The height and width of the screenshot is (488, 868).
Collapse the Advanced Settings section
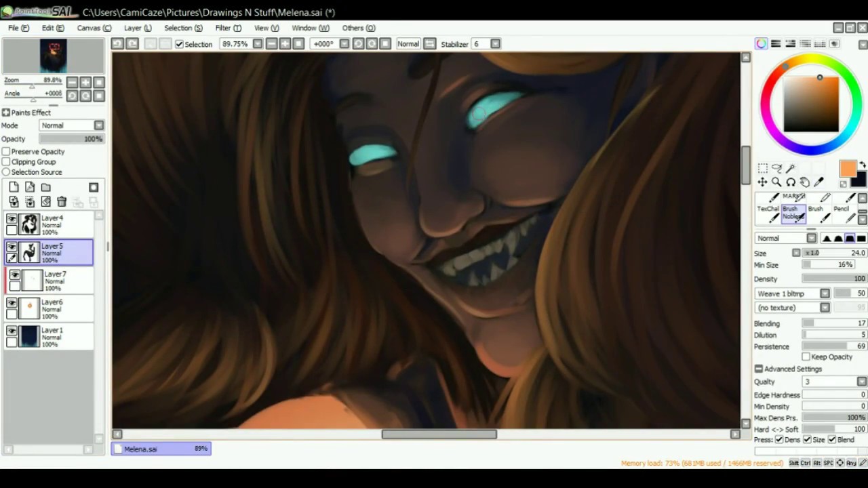(x=759, y=369)
